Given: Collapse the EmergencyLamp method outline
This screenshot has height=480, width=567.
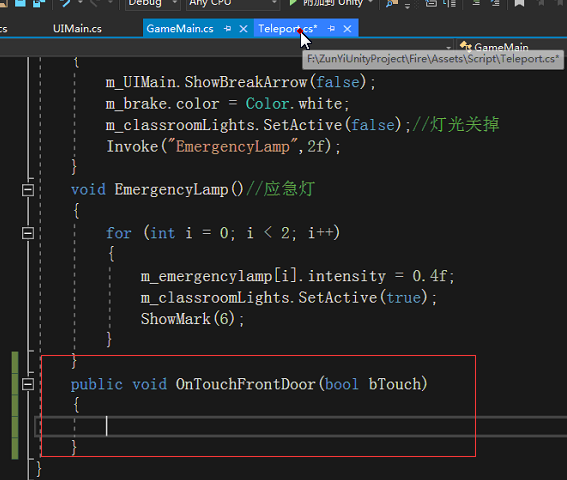Looking at the screenshot, I should coord(28,190).
